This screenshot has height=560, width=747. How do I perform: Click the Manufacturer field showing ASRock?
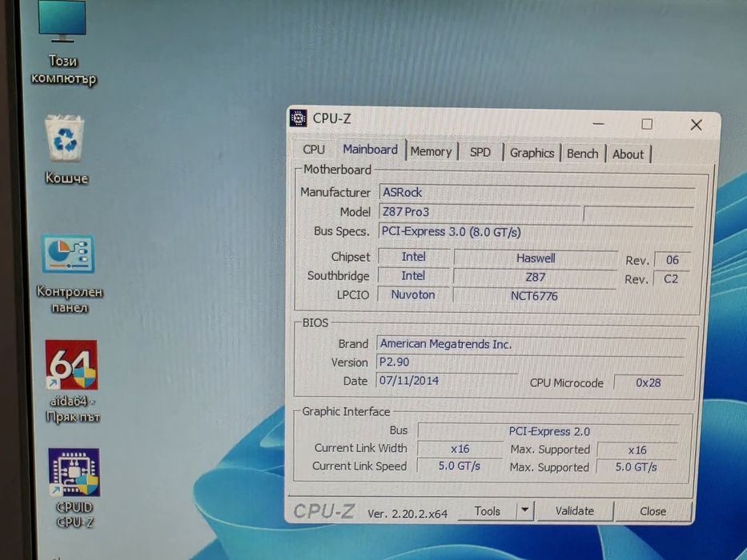coord(537,192)
